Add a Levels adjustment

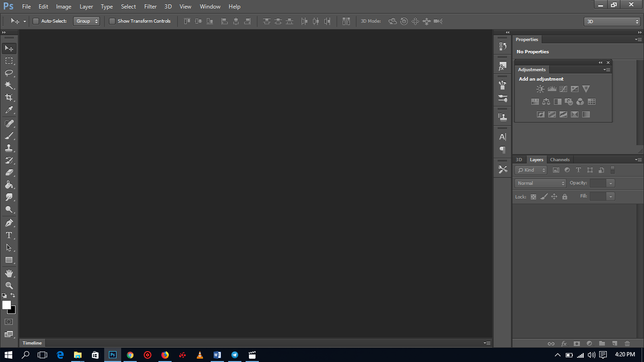(552, 89)
